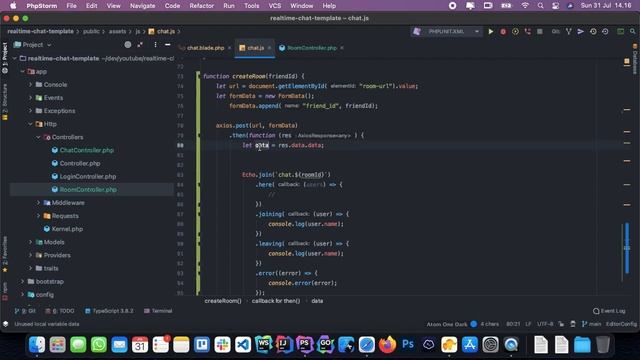Open Visual Studio Code from the Dock
Image resolution: width=640 pixels, height=360 pixels.
coord(243,344)
